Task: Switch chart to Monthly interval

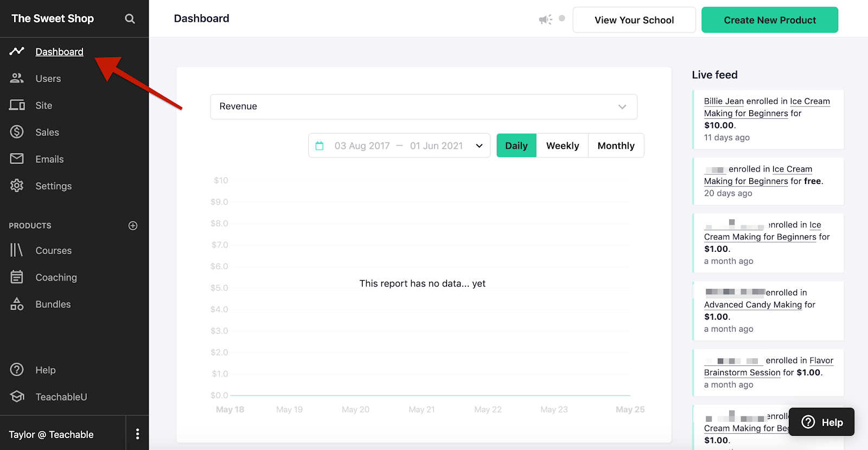Action: click(616, 145)
